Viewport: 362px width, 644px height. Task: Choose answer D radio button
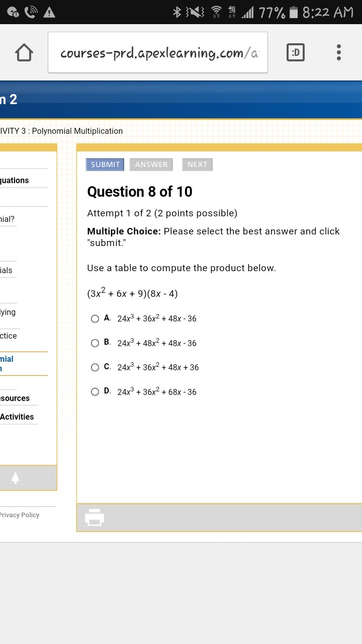[x=95, y=392]
